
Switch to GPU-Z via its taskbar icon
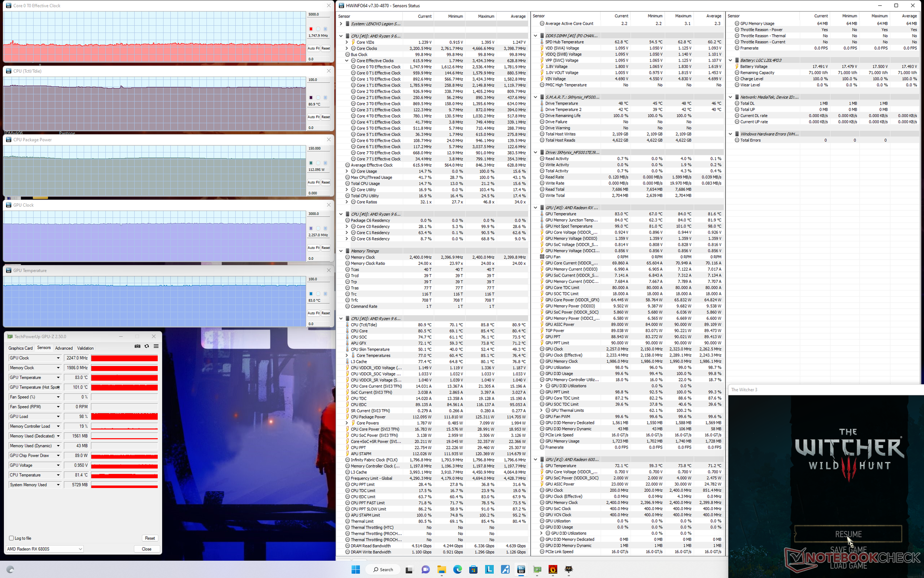click(x=537, y=569)
